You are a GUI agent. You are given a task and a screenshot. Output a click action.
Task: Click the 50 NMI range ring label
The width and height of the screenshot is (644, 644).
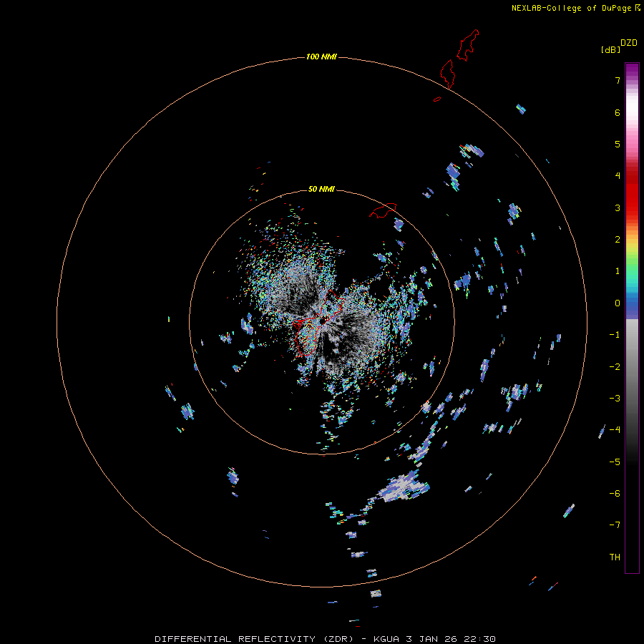click(x=321, y=189)
